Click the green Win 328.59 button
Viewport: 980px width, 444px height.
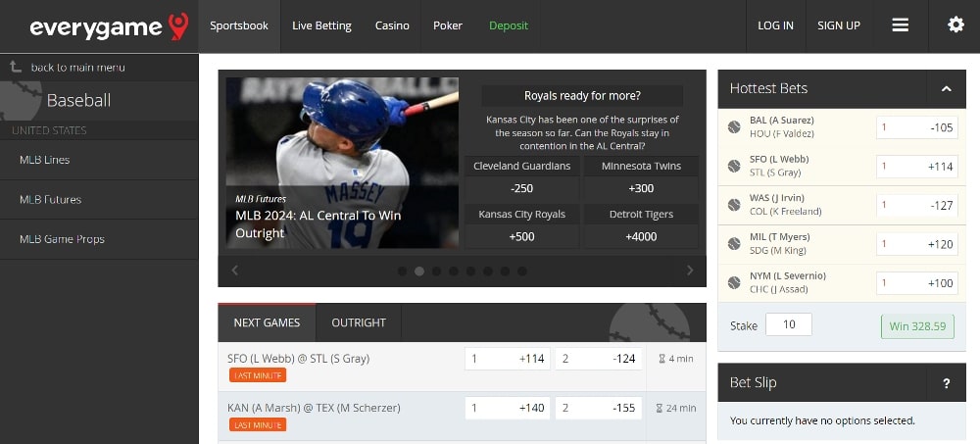click(917, 325)
